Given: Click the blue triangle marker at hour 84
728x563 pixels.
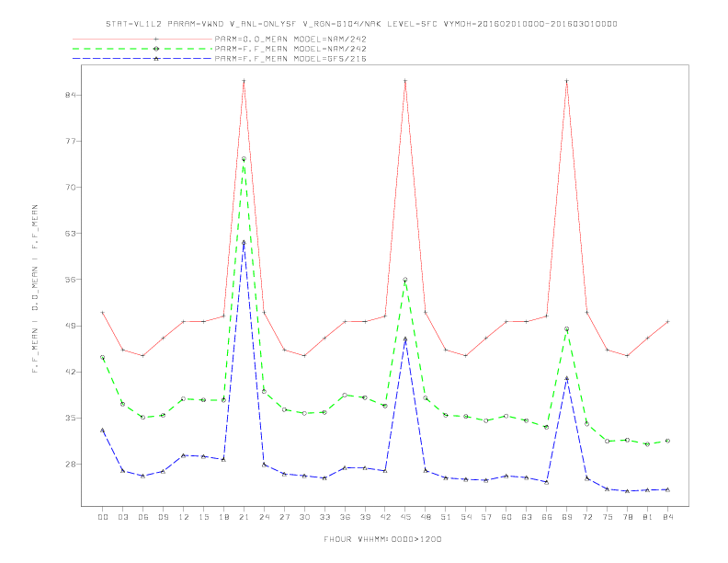Looking at the screenshot, I should pyautogui.click(x=667, y=489).
